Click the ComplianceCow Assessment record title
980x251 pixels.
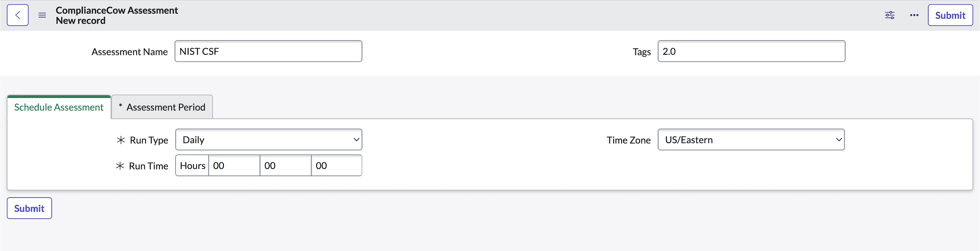click(x=117, y=10)
